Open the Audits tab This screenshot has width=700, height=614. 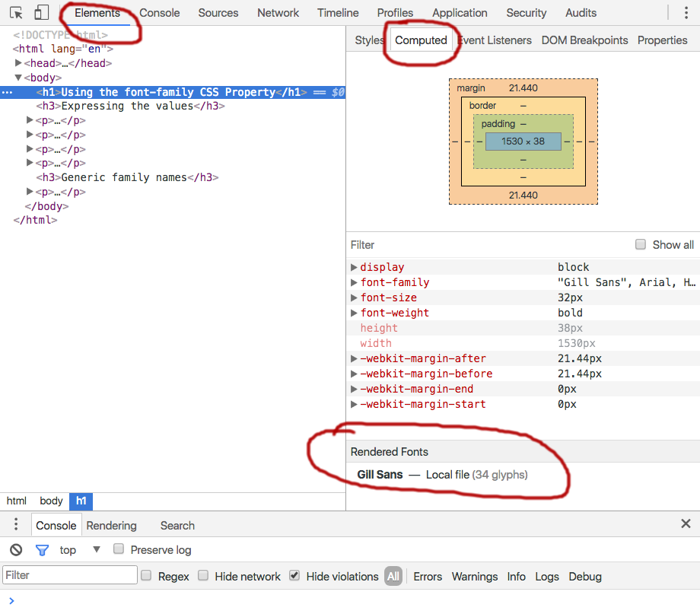coord(581,13)
